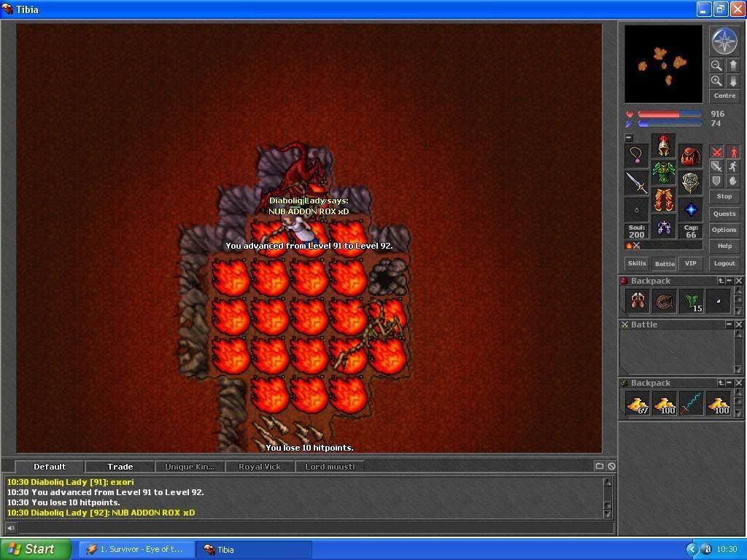
Task: Pick the green item stack of 15
Action: pos(692,301)
